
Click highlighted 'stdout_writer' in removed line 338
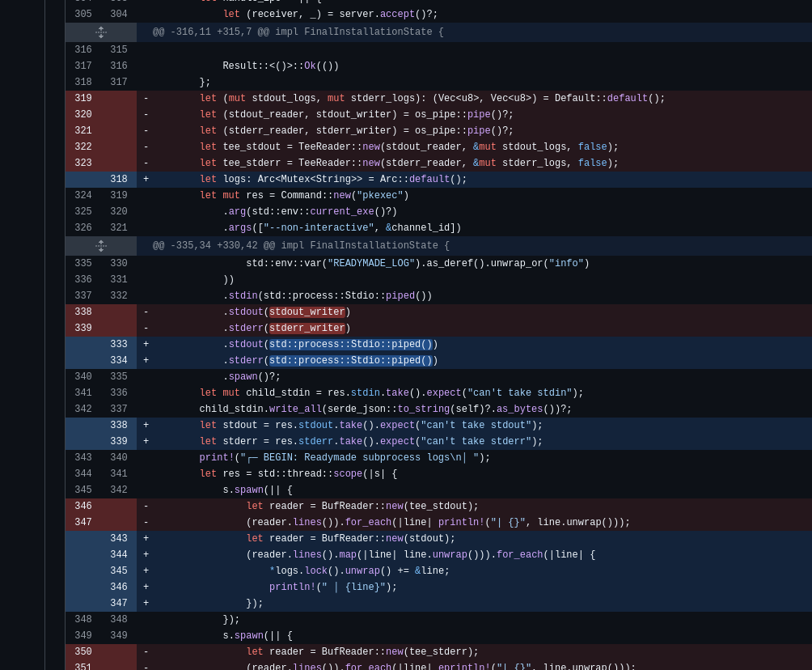[x=307, y=312]
